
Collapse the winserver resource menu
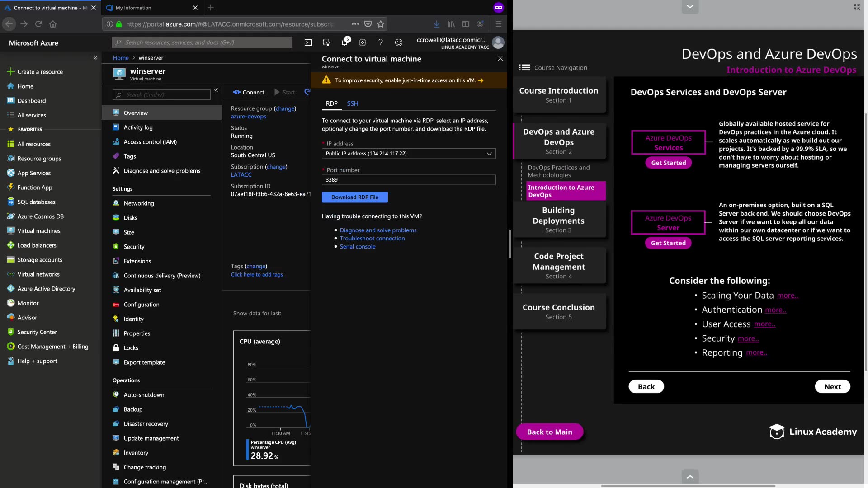(216, 90)
